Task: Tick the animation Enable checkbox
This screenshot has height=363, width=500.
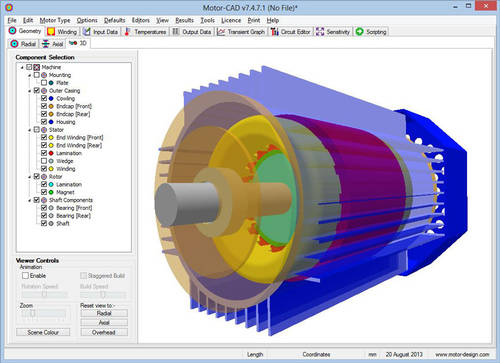Action: click(25, 276)
